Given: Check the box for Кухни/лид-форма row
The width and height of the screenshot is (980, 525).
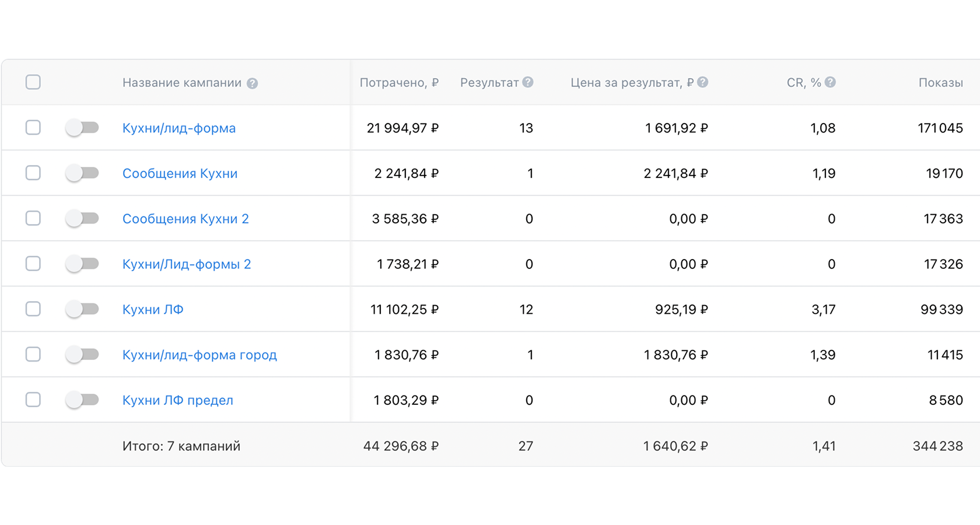Looking at the screenshot, I should click(33, 128).
